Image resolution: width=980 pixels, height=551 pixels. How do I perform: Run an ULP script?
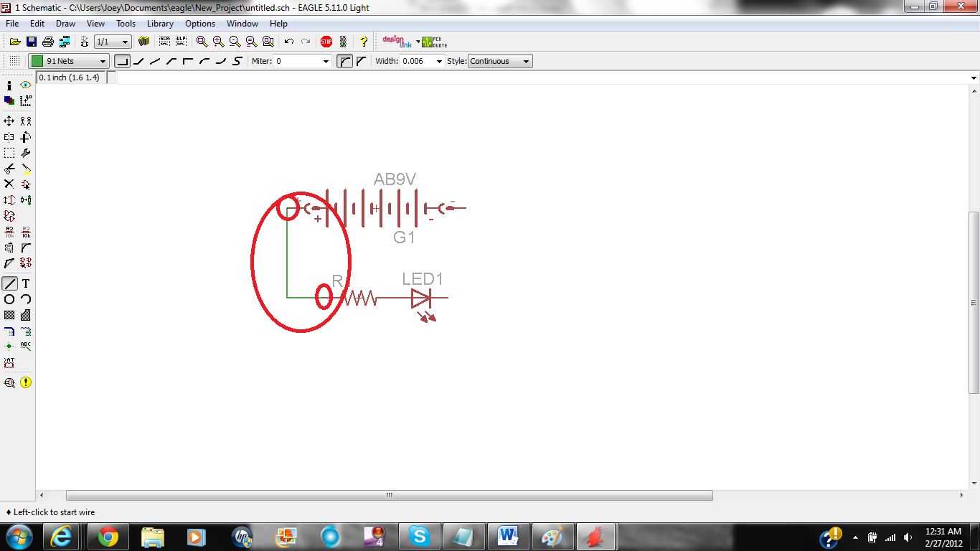pyautogui.click(x=182, y=41)
